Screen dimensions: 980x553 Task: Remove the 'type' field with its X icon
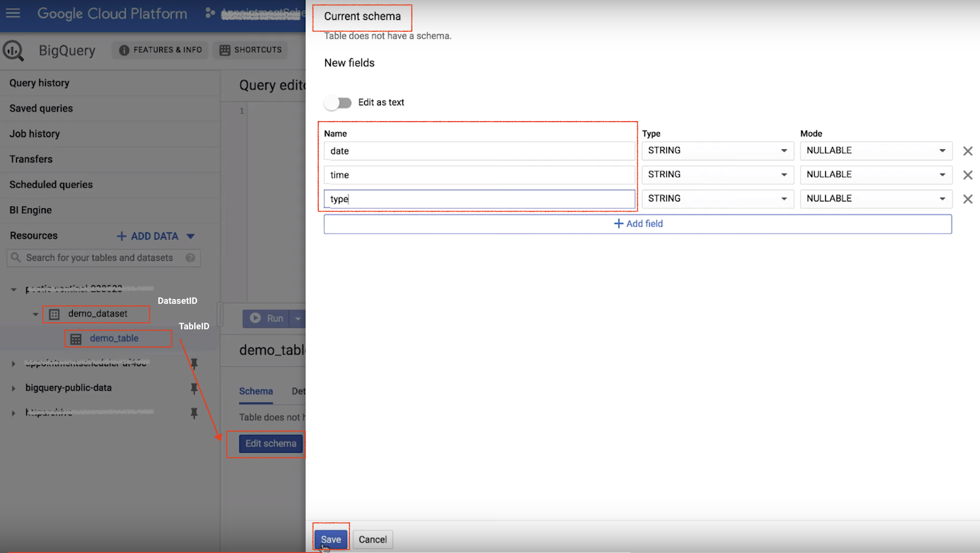967,198
